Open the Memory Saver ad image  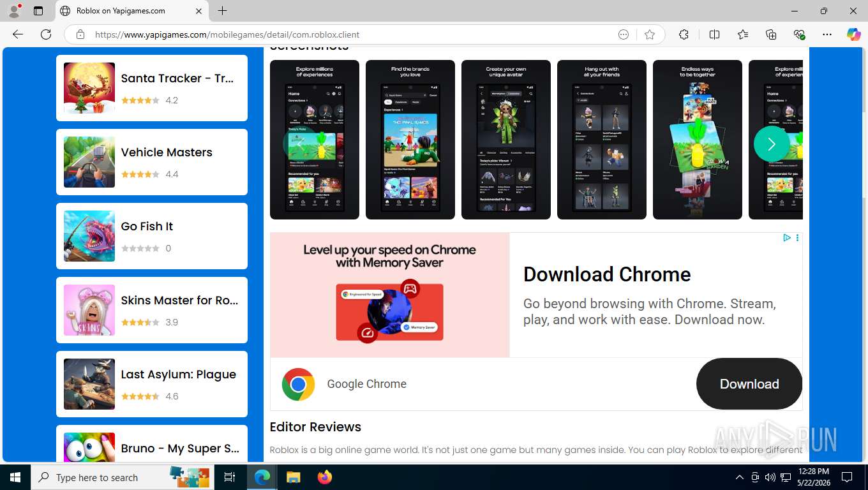point(390,295)
